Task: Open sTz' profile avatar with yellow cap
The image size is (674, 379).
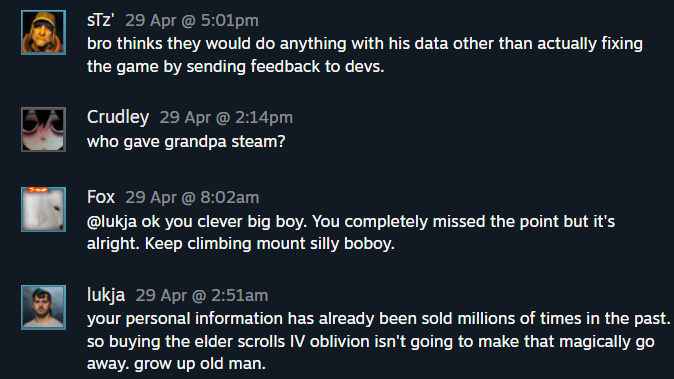Action: tap(43, 32)
